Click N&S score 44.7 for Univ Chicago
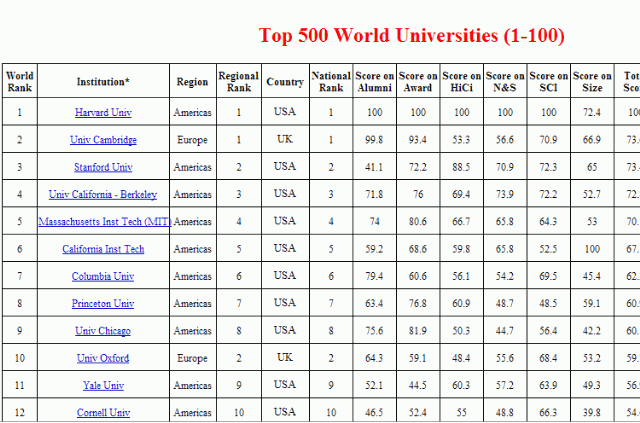This screenshot has width=640, height=423. (505, 331)
